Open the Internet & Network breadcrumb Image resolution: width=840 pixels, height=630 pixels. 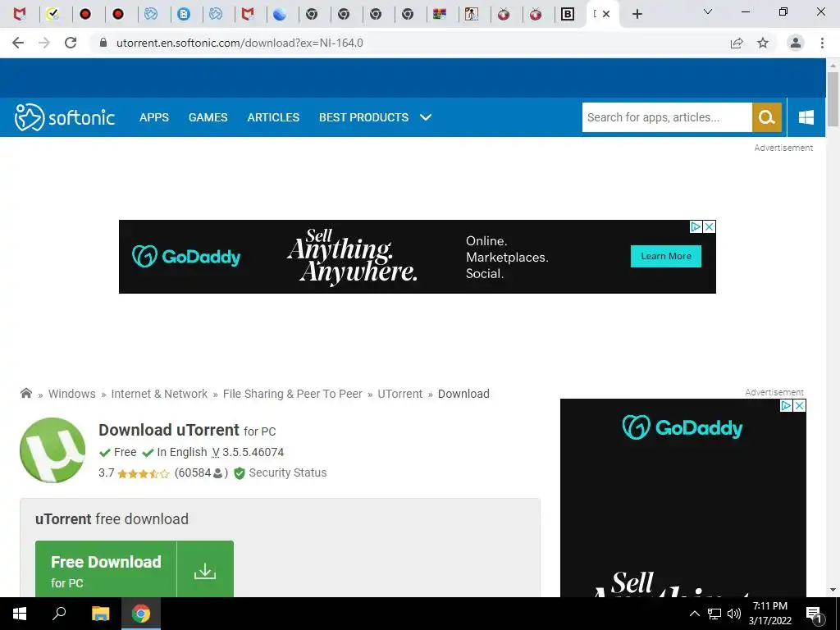pyautogui.click(x=159, y=394)
